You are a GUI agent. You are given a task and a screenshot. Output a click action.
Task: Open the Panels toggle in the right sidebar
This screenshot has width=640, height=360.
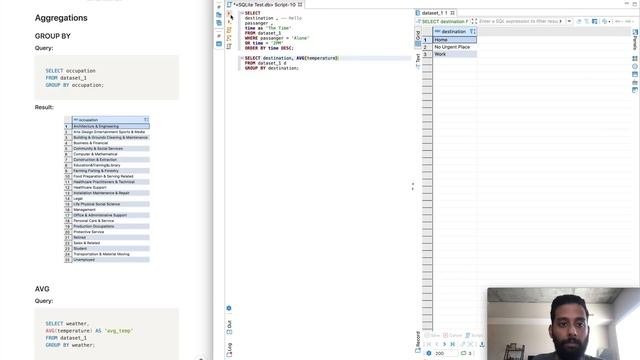635,40
